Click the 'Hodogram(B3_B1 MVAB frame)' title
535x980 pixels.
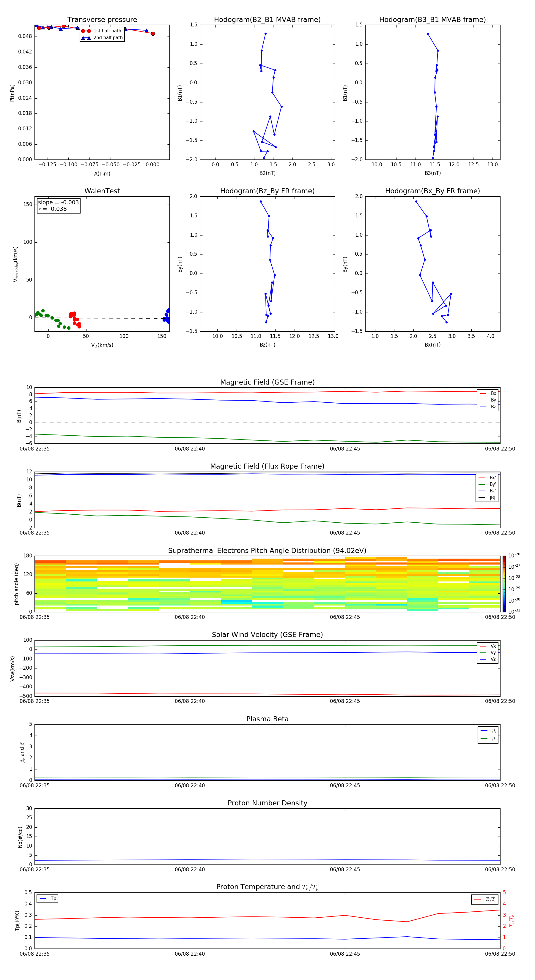tap(432, 20)
